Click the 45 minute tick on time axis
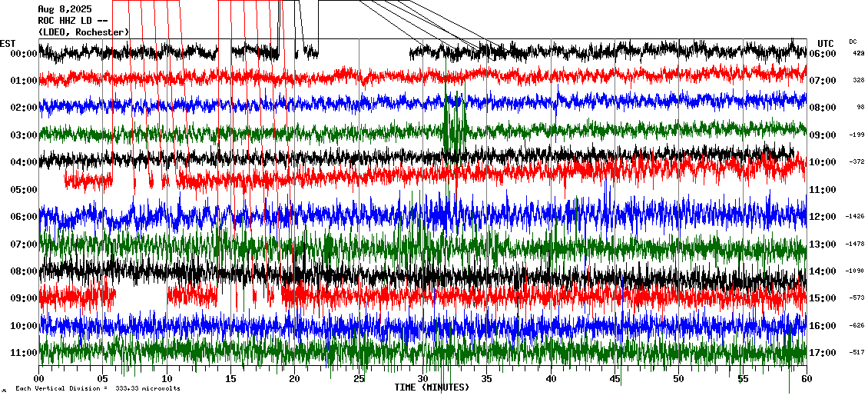This screenshot has width=868, height=399. pyautogui.click(x=615, y=379)
